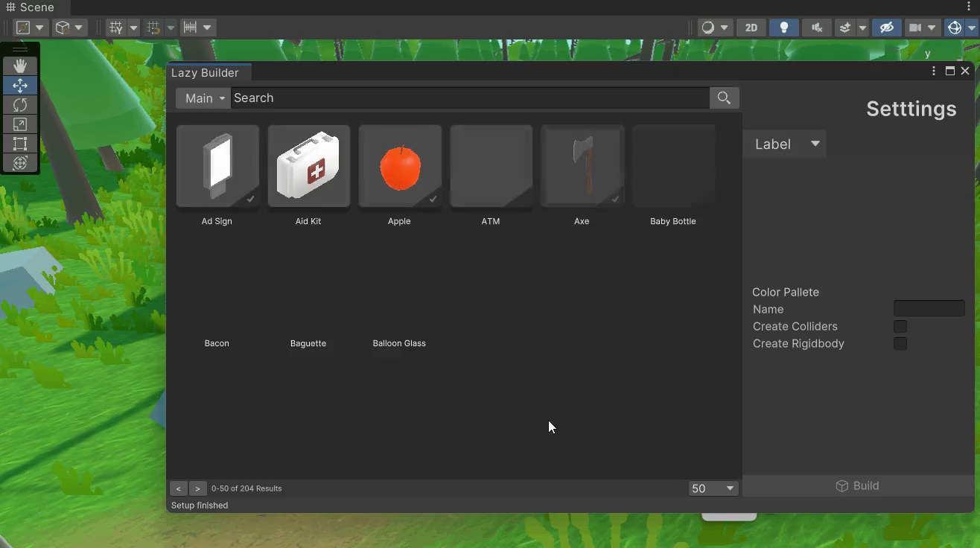
Task: Click the Color Pallete Name field
Action: 929,308
